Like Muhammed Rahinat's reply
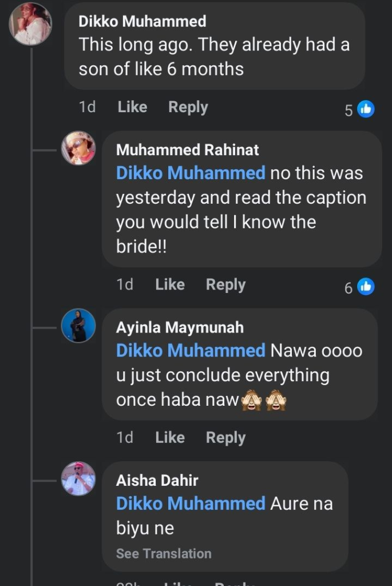Screen dimensions: 392x586 click(x=170, y=284)
